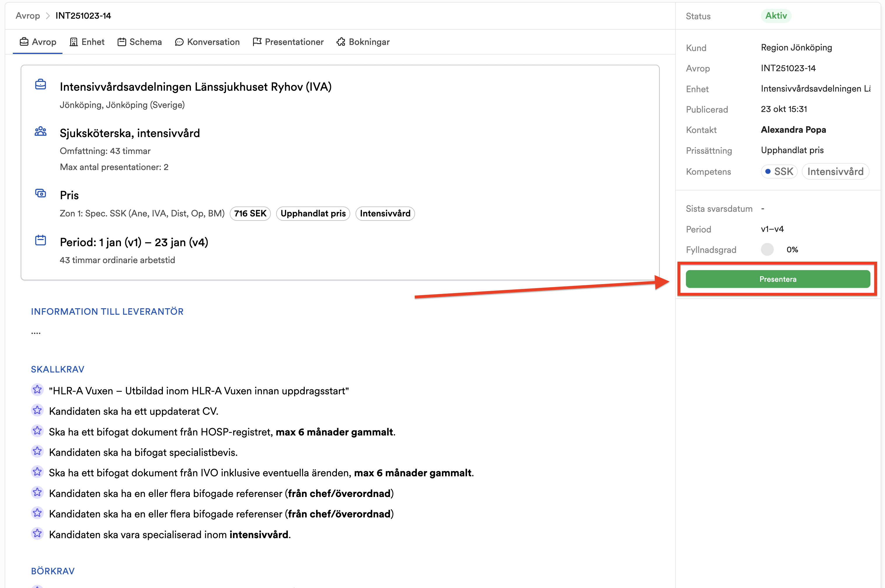Click the Intensivvård competence tag in sidebar
This screenshot has width=885, height=588.
(x=835, y=172)
